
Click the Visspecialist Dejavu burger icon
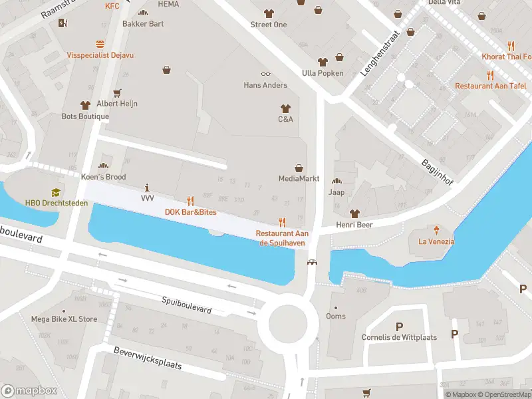click(x=100, y=44)
